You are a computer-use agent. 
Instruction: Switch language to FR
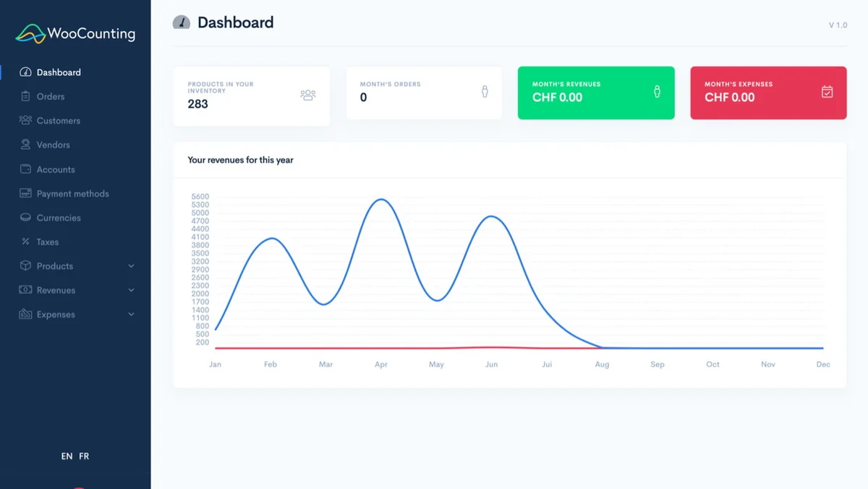[x=84, y=456]
